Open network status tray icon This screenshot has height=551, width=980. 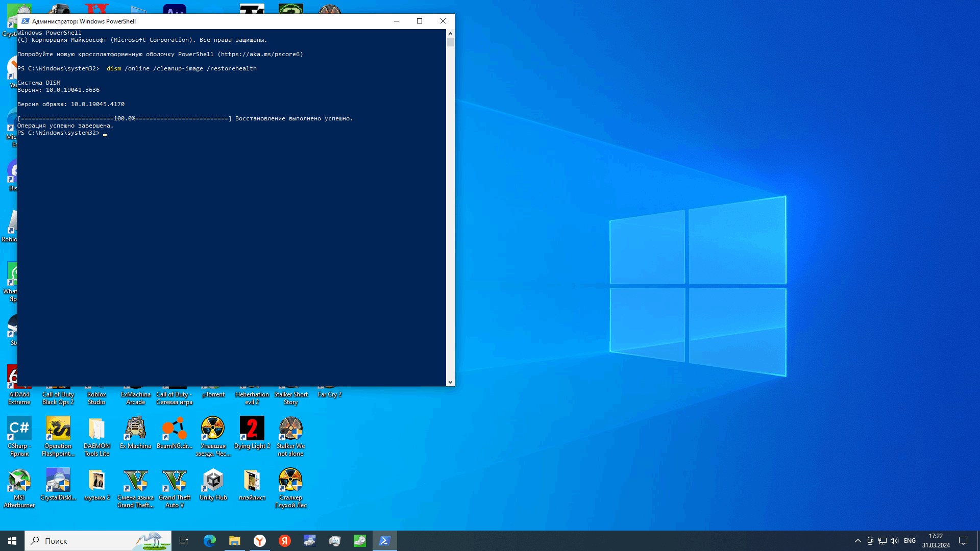tap(883, 541)
